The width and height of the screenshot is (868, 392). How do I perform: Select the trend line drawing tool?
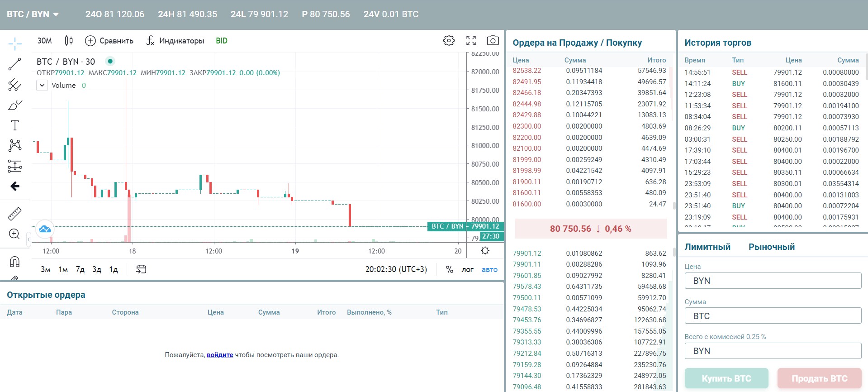15,64
